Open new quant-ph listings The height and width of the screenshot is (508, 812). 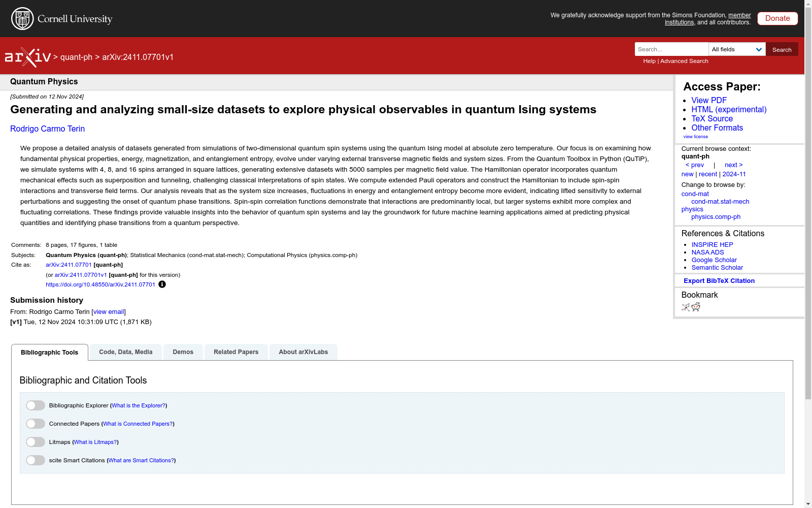(687, 174)
